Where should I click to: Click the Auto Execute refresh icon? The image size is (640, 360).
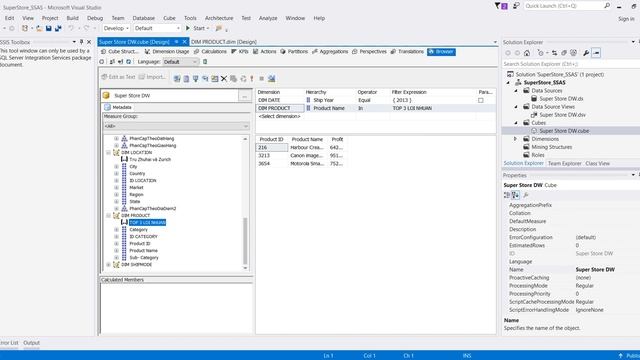[243, 78]
